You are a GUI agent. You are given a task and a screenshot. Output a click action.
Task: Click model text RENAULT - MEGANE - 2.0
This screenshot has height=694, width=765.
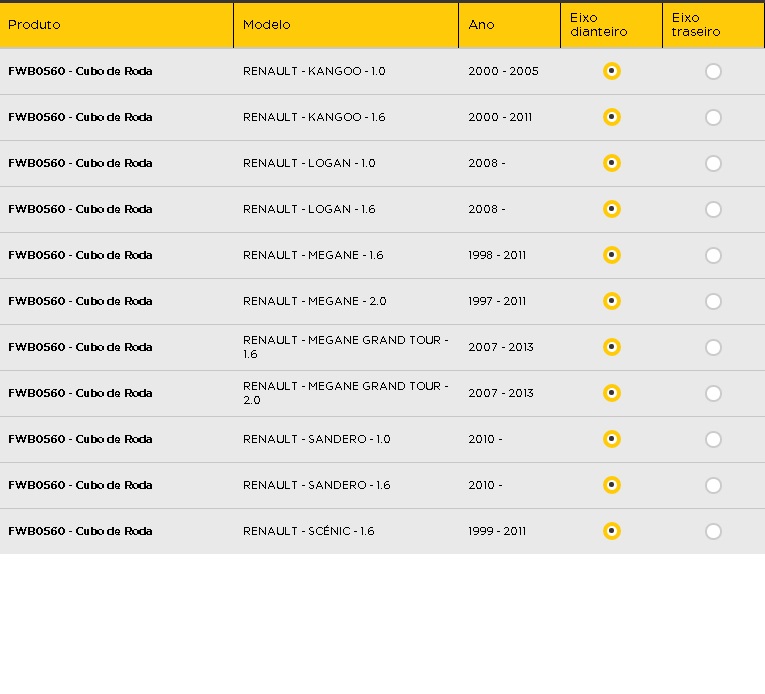(x=315, y=301)
